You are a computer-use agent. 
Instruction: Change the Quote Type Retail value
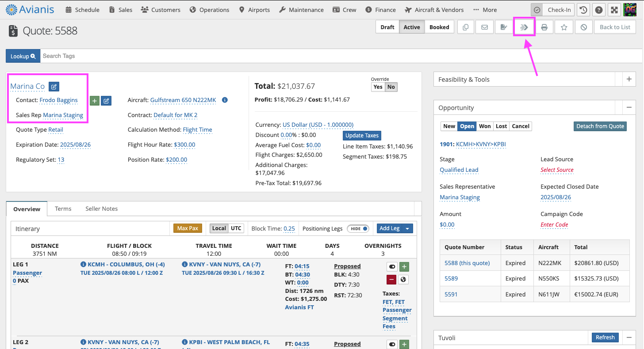tap(56, 130)
